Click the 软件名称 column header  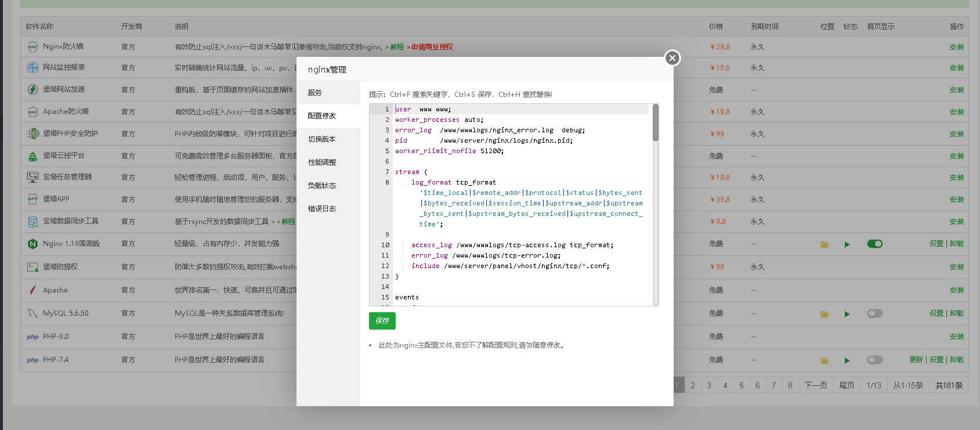pos(39,27)
